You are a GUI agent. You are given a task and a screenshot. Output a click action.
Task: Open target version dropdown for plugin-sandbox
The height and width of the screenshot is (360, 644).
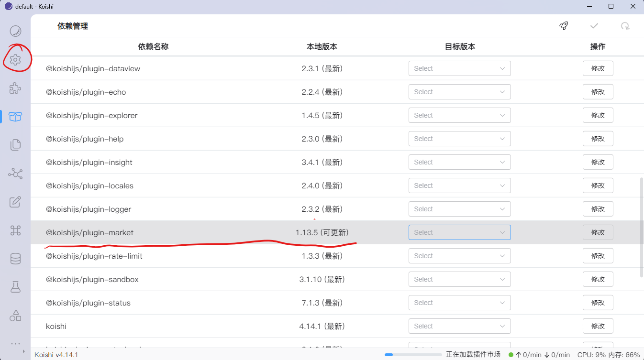click(459, 279)
